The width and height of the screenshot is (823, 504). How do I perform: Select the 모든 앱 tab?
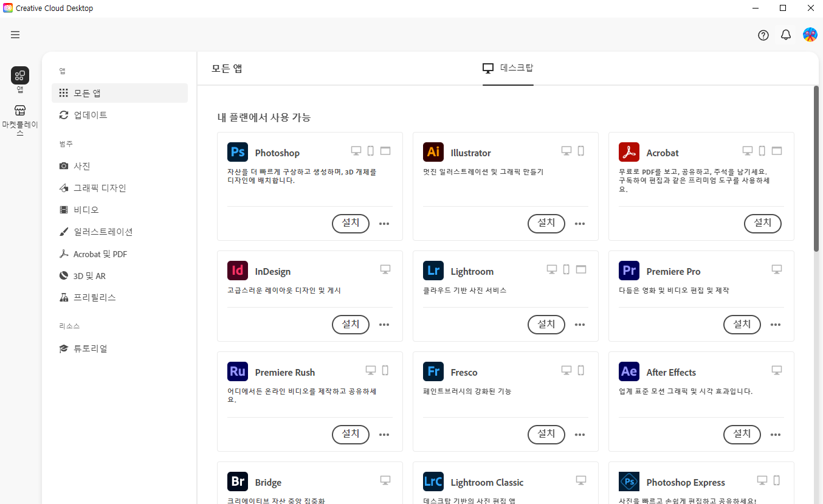point(227,68)
